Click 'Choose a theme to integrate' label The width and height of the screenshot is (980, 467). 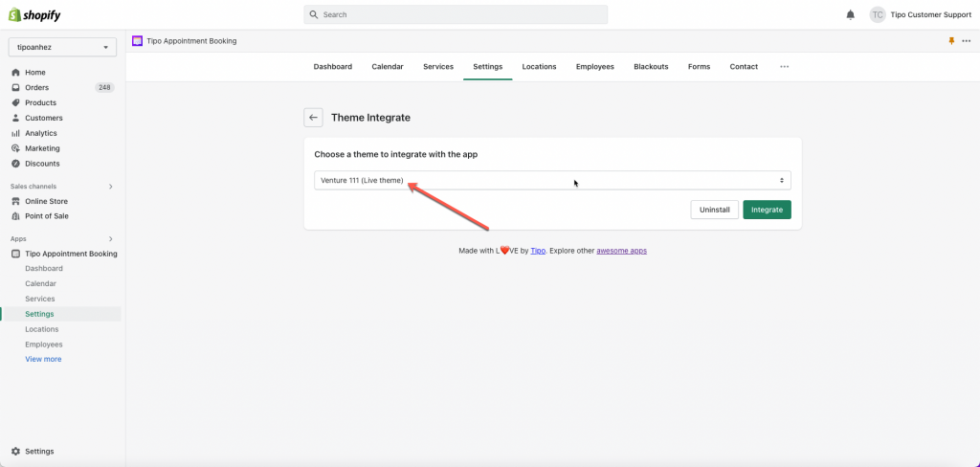coord(395,154)
